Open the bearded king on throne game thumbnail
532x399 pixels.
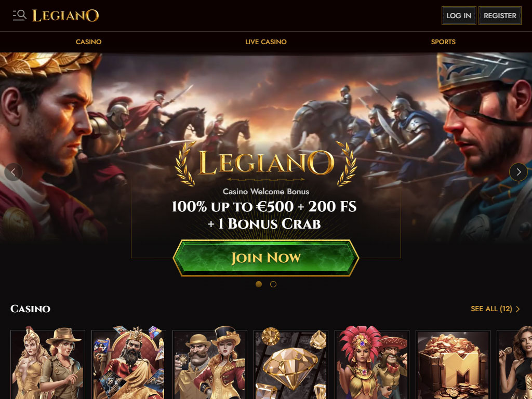pos(129,363)
